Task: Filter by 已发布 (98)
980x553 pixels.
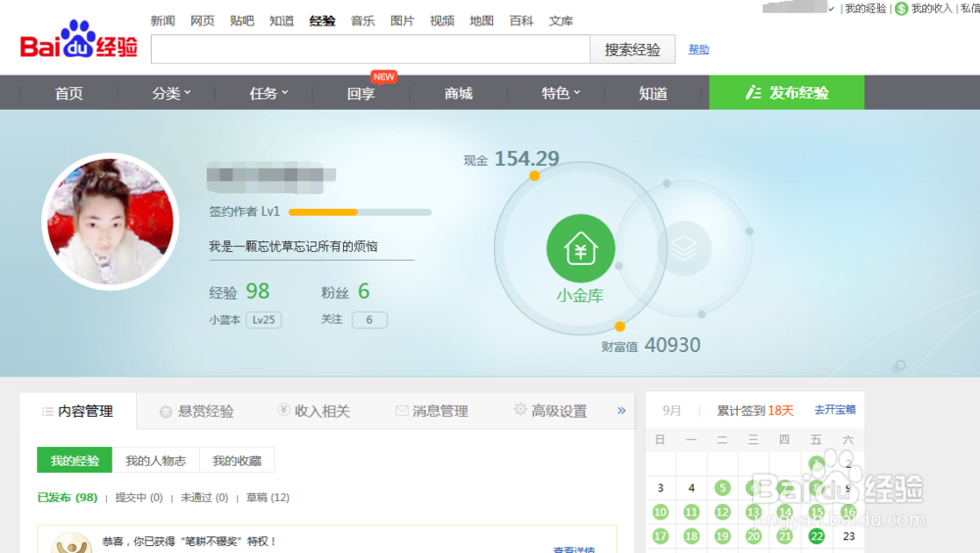Action: [68, 497]
